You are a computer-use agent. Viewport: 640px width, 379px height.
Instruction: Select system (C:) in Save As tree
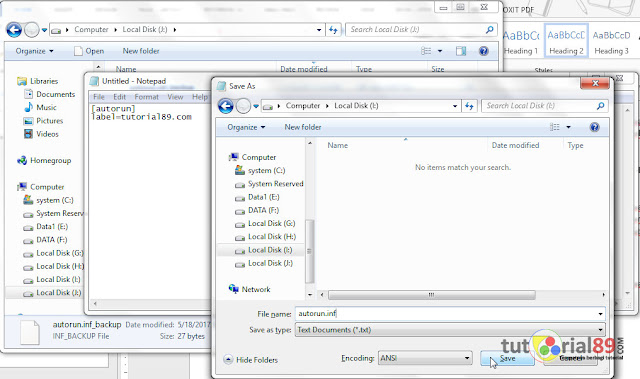pyautogui.click(x=260, y=171)
